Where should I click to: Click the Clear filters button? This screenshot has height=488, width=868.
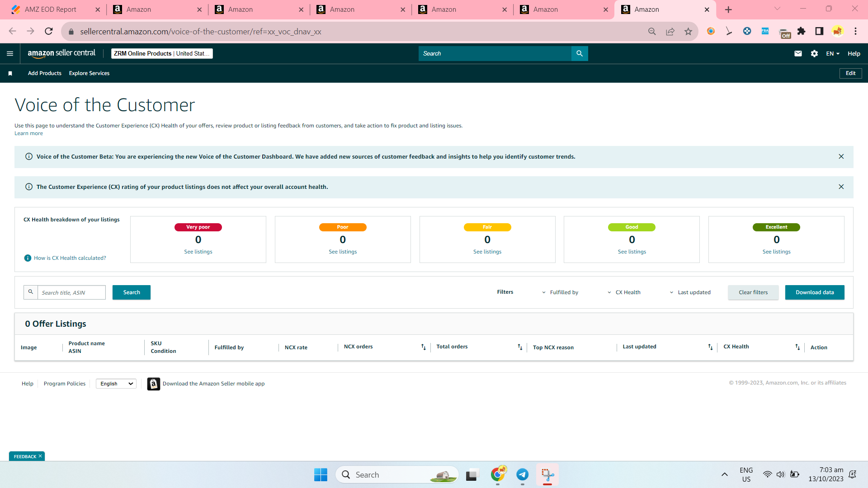click(x=753, y=292)
